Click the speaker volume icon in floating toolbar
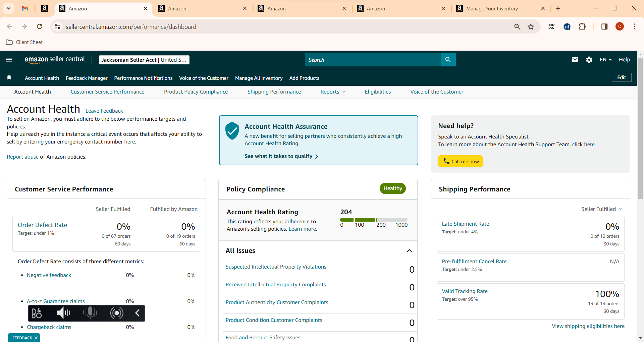The image size is (644, 342). point(63,313)
